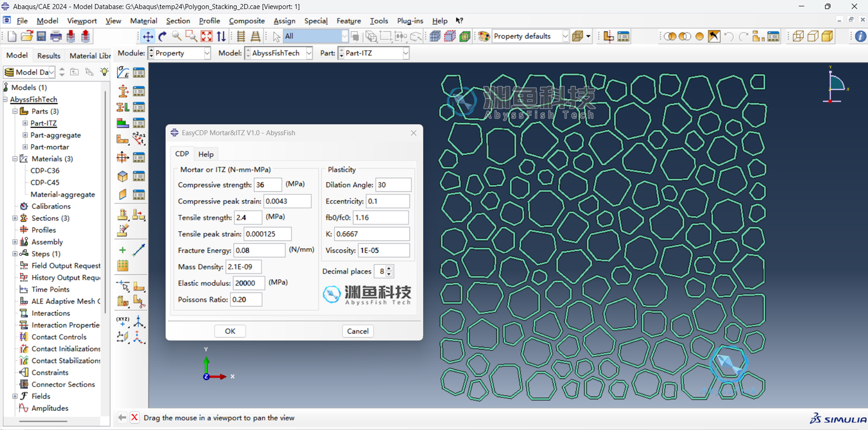Expand the Steps (1) tree node
This screenshot has height=430, width=868.
(15, 254)
